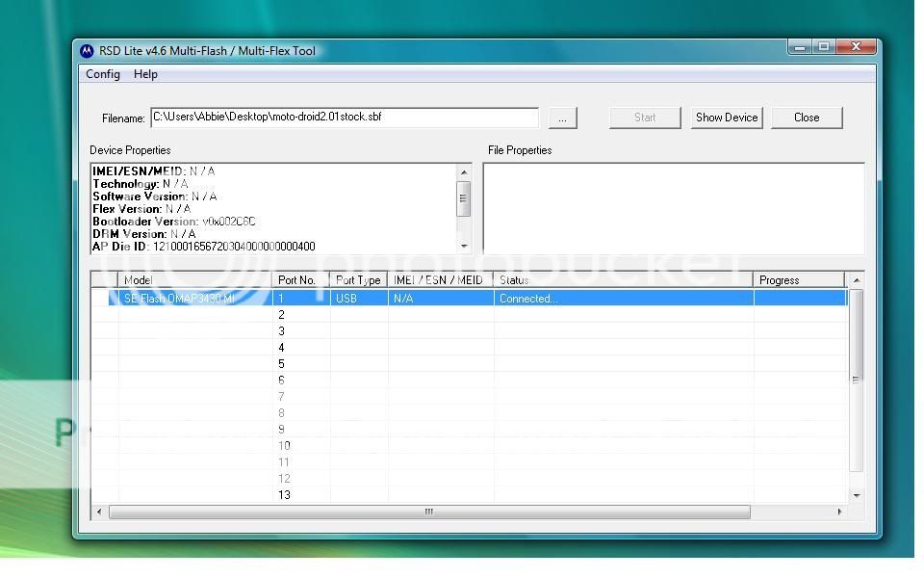Select the Progress column header
924x578 pixels.
pyautogui.click(x=800, y=280)
